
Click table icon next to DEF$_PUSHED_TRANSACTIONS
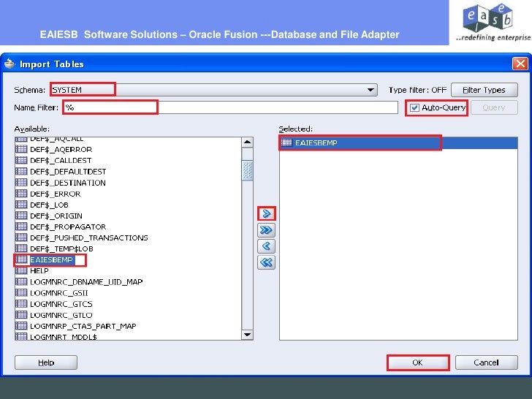pos(21,237)
